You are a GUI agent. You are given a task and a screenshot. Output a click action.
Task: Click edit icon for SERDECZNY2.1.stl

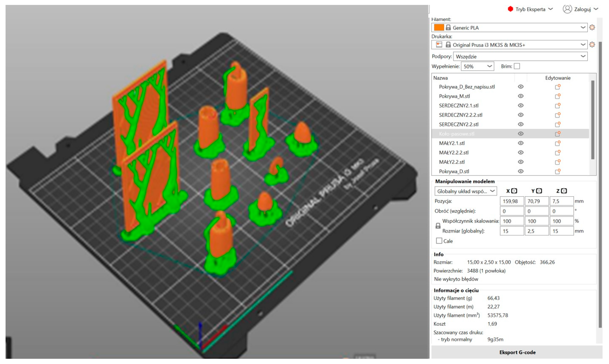coord(557,106)
